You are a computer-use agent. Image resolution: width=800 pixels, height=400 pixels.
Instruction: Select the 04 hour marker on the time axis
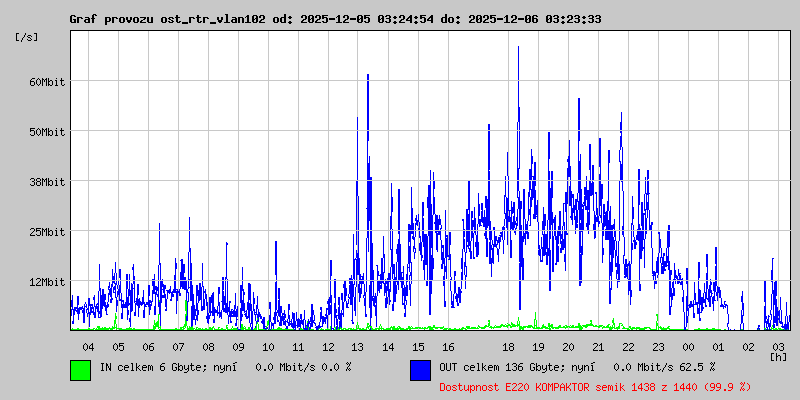coord(88,346)
